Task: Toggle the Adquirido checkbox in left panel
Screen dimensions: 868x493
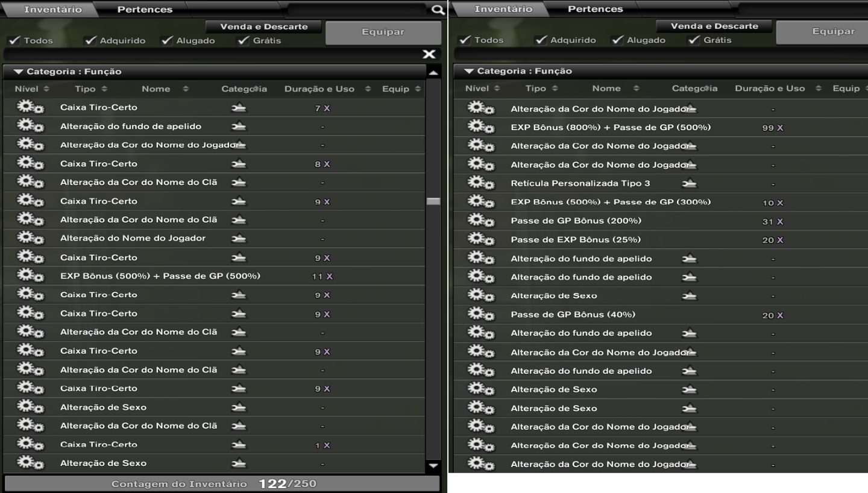Action: pos(91,40)
